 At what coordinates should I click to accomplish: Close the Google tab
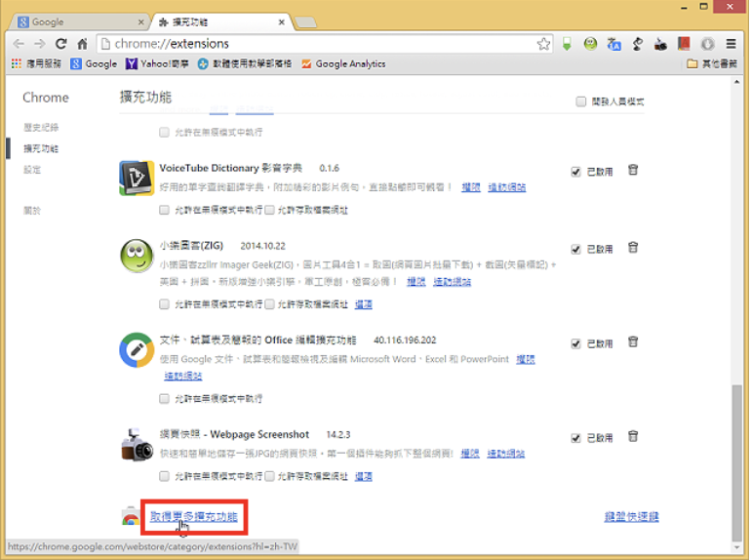[x=140, y=22]
